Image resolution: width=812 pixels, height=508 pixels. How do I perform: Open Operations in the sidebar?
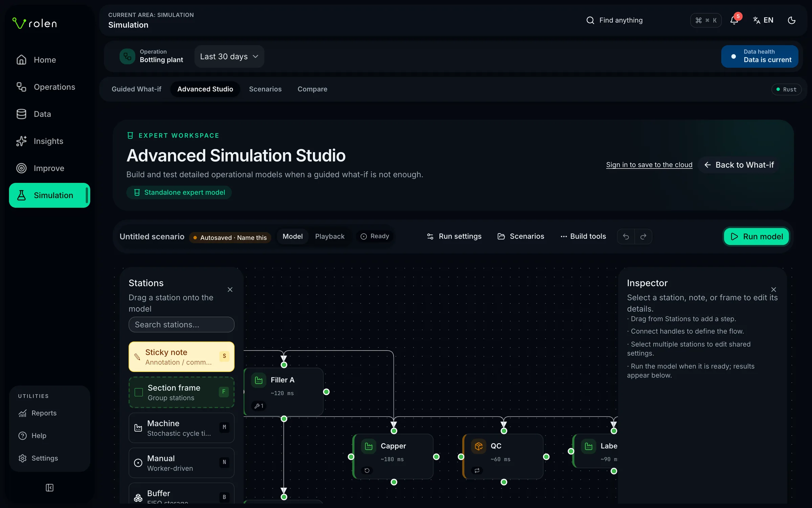pos(49,87)
